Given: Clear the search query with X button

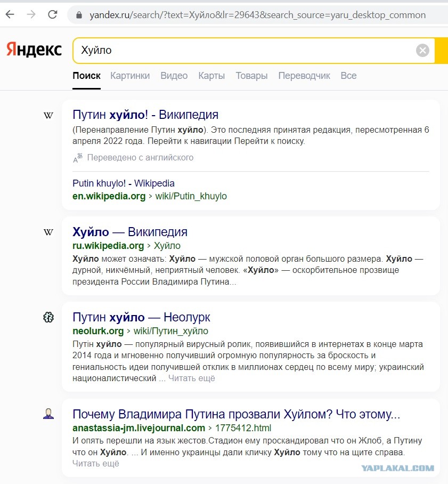Looking at the screenshot, I should (422, 50).
